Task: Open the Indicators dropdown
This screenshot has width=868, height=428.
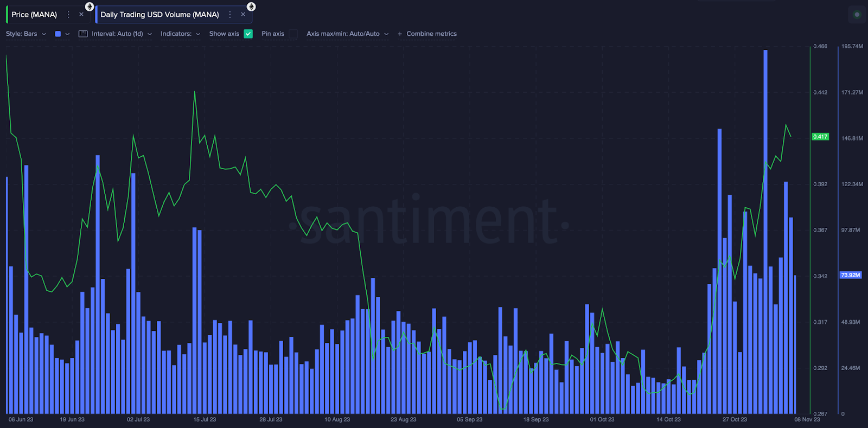Action: 181,34
